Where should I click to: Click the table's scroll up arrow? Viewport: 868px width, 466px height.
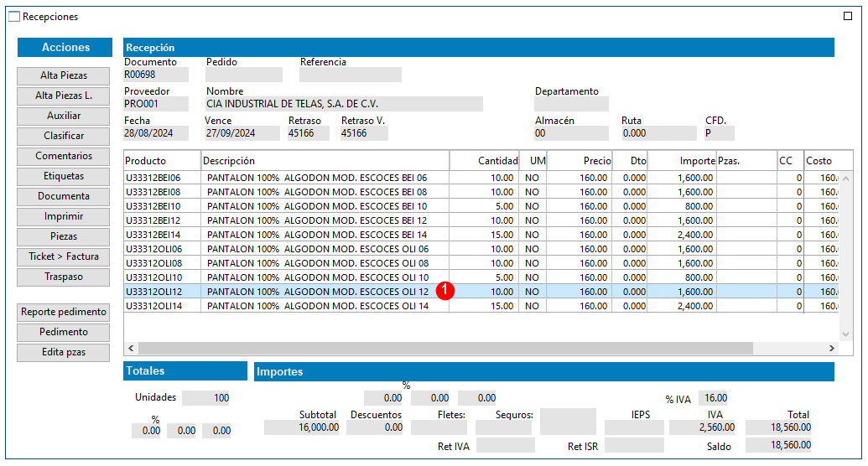(x=845, y=179)
